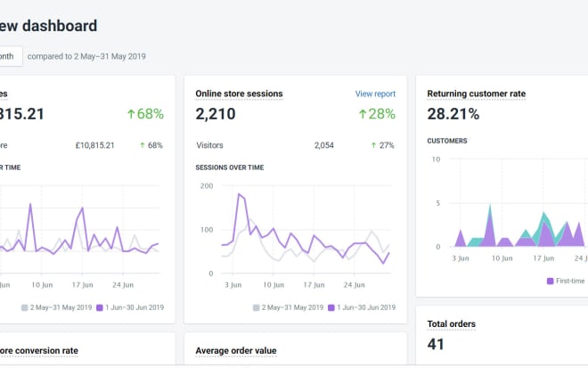Click the 17 Jun label on sales chart

(82, 285)
